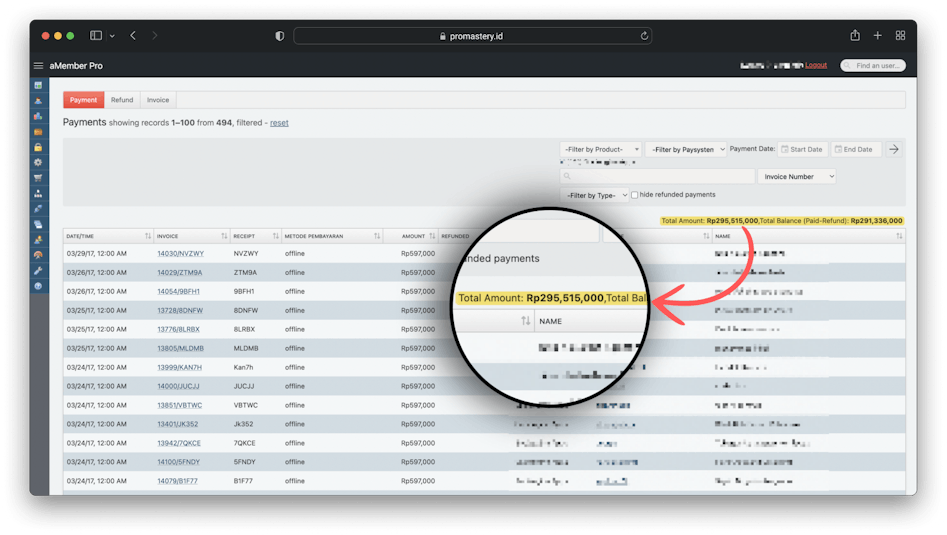
Task: Click the Start Date input field
Action: (802, 149)
